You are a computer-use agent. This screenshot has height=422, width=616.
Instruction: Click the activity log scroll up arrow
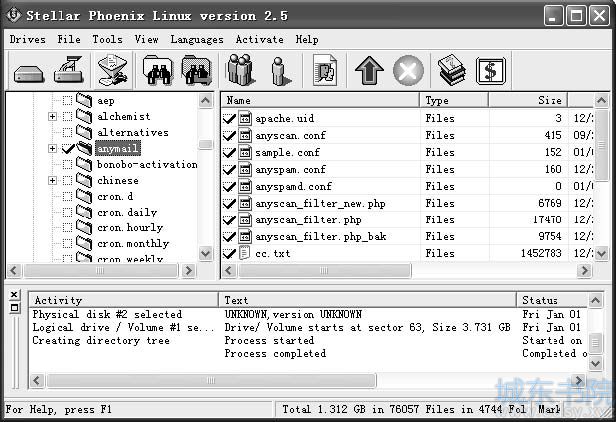pos(596,301)
